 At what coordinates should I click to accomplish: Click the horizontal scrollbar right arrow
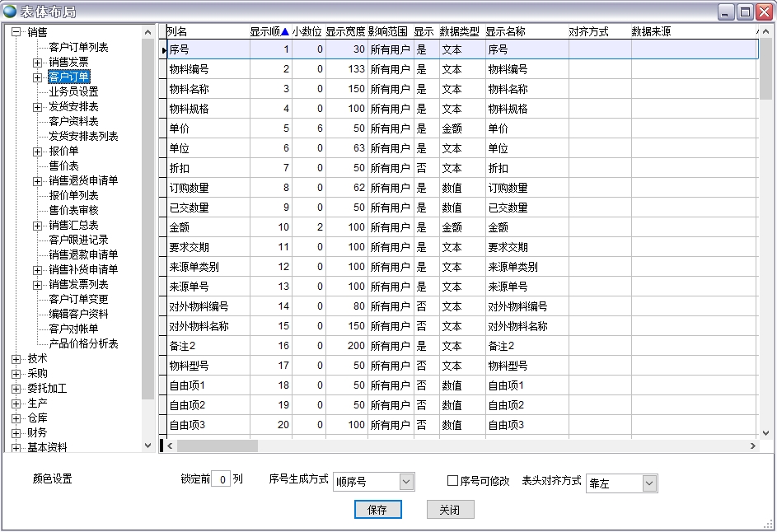752,446
